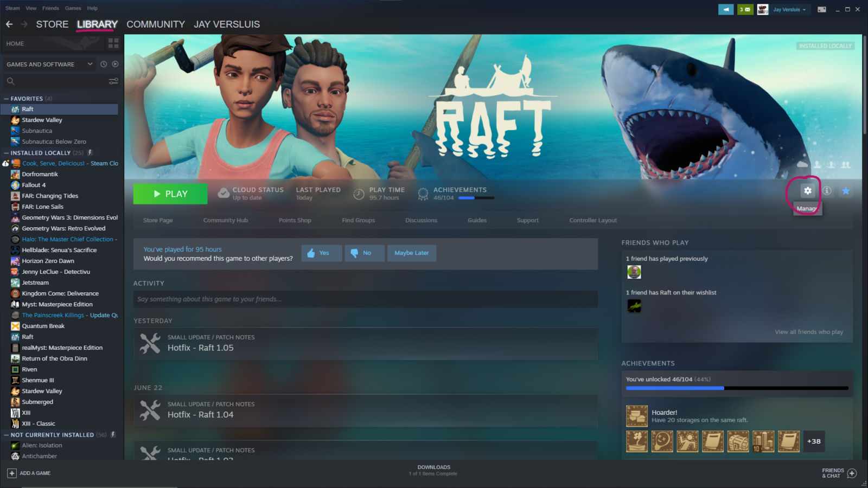Open the Steam menu in the menu bar
The width and height of the screenshot is (868, 488).
coord(12,8)
